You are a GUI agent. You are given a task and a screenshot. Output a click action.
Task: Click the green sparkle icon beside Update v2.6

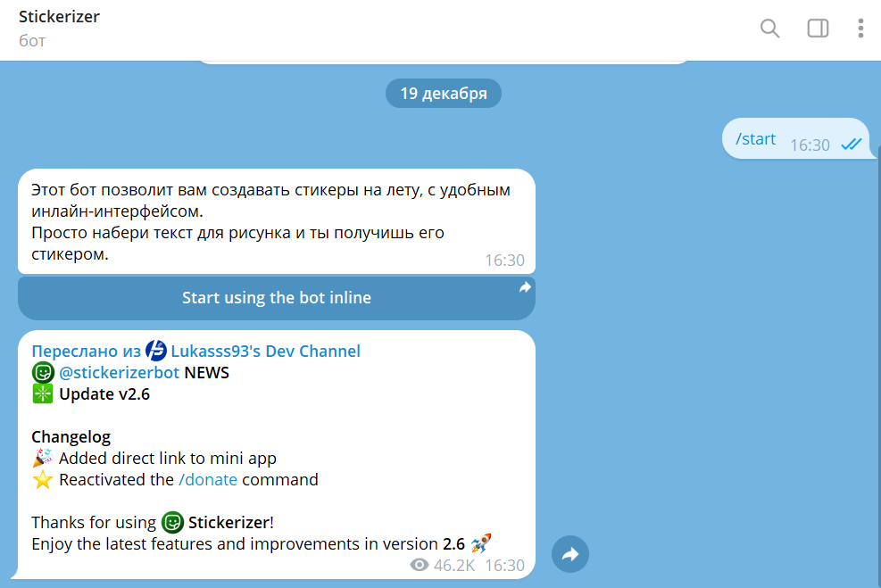43,393
